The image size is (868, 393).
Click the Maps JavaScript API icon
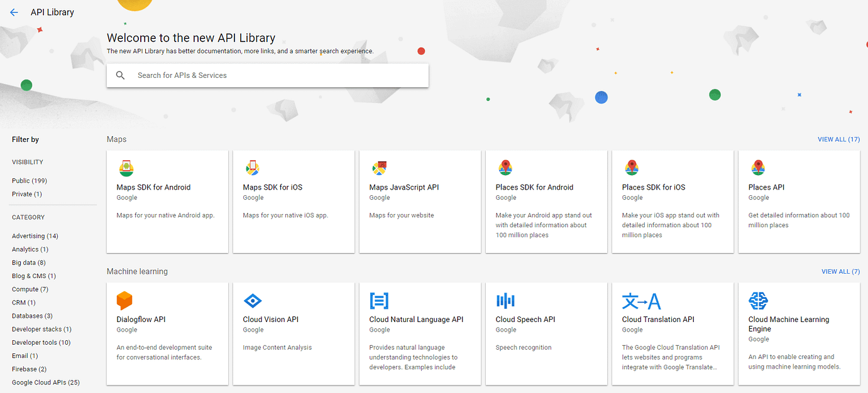379,168
